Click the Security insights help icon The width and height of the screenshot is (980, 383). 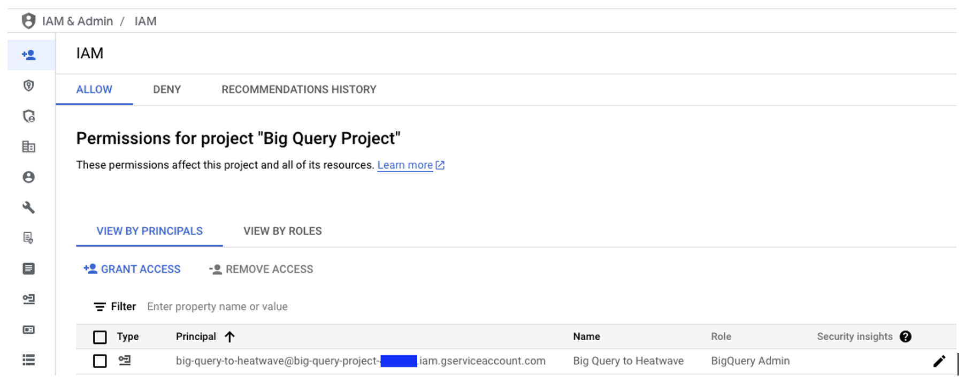pyautogui.click(x=905, y=336)
